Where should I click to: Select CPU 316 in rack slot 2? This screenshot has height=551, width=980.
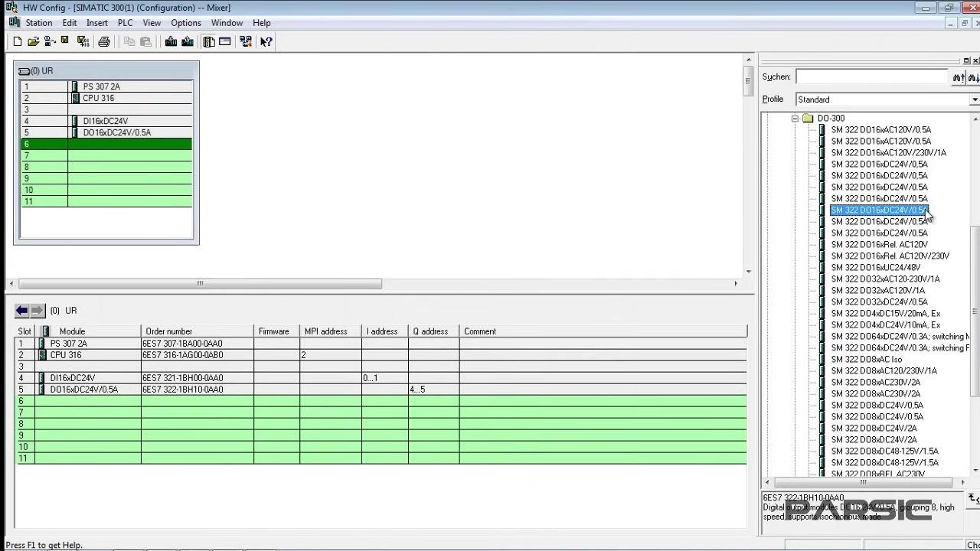pos(98,99)
